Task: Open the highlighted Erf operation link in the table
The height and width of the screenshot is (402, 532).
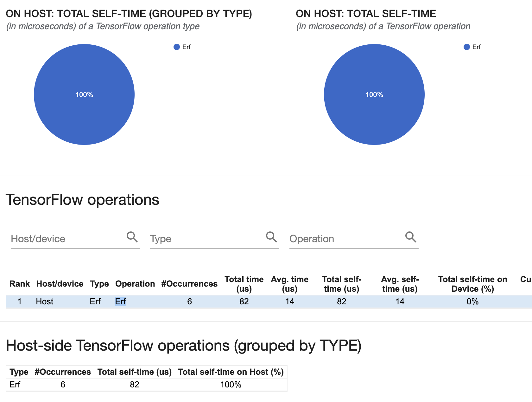Action: tap(121, 302)
